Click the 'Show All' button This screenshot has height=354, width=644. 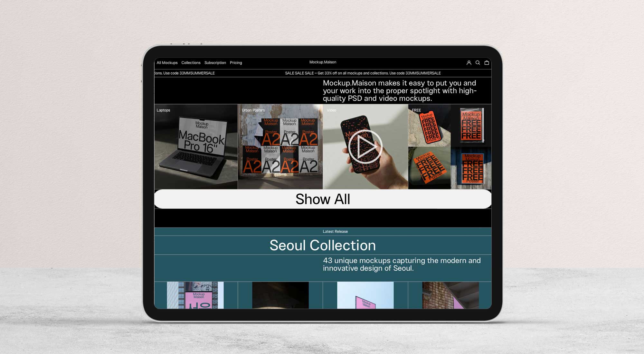coord(323,199)
